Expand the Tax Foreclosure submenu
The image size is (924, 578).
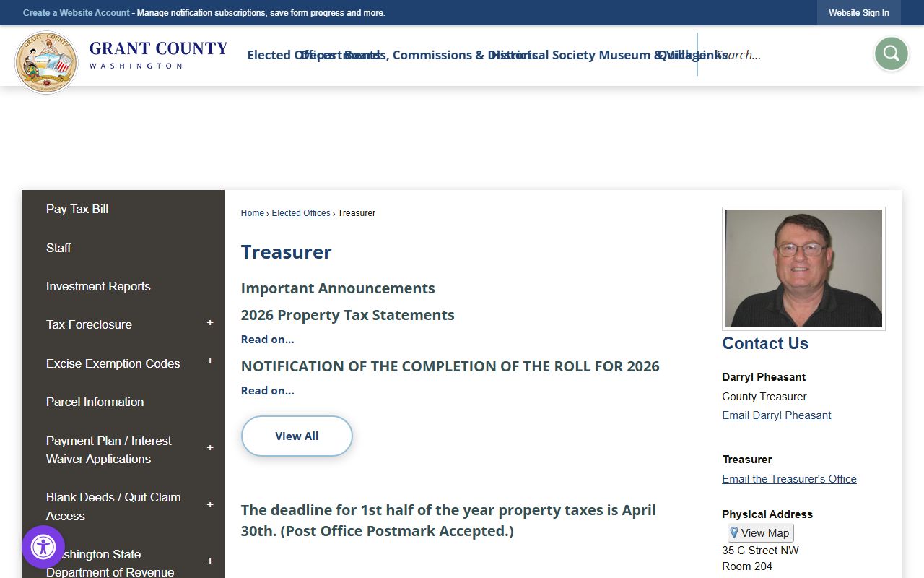point(210,324)
